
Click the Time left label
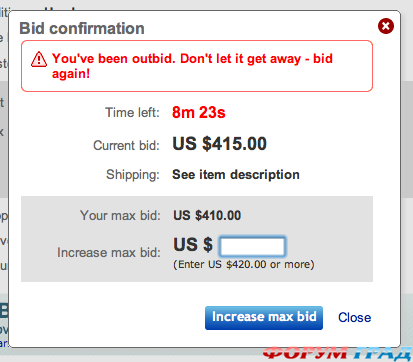[x=132, y=113]
